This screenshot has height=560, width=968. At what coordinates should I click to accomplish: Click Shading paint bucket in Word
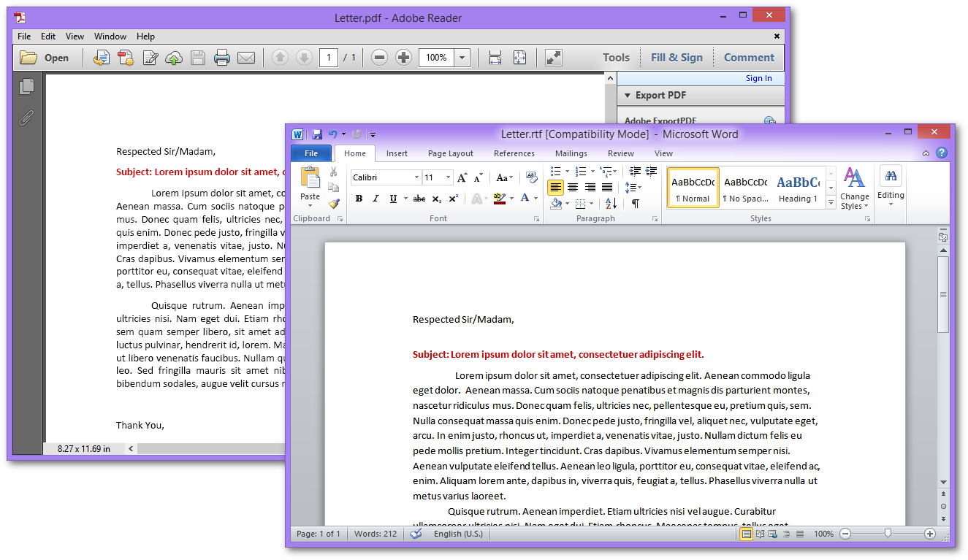555,204
